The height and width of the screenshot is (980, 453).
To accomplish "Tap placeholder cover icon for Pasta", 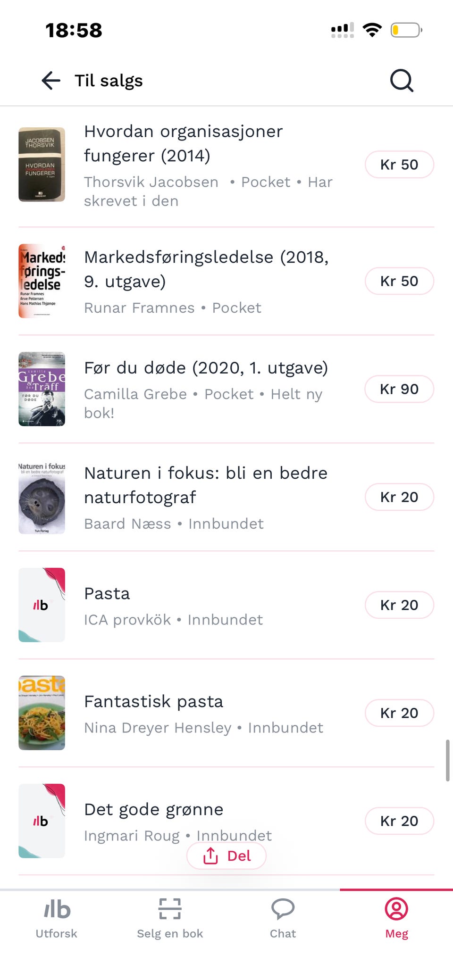I will (42, 605).
